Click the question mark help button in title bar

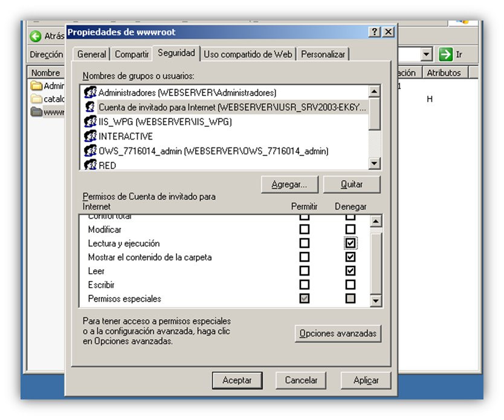click(375, 32)
